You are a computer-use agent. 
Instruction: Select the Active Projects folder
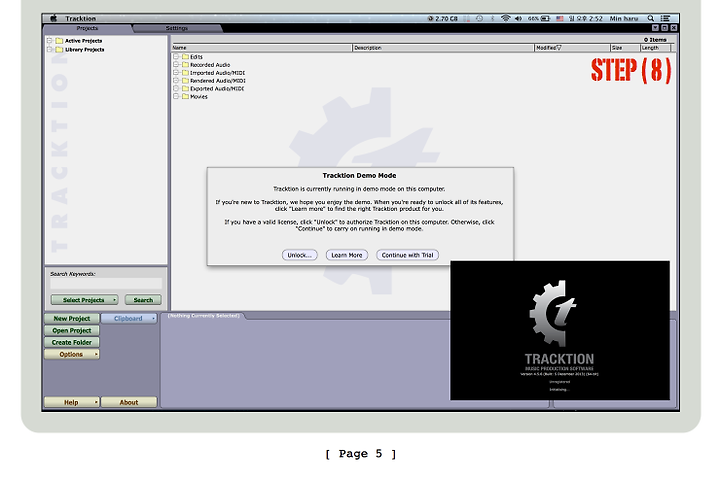point(79,41)
